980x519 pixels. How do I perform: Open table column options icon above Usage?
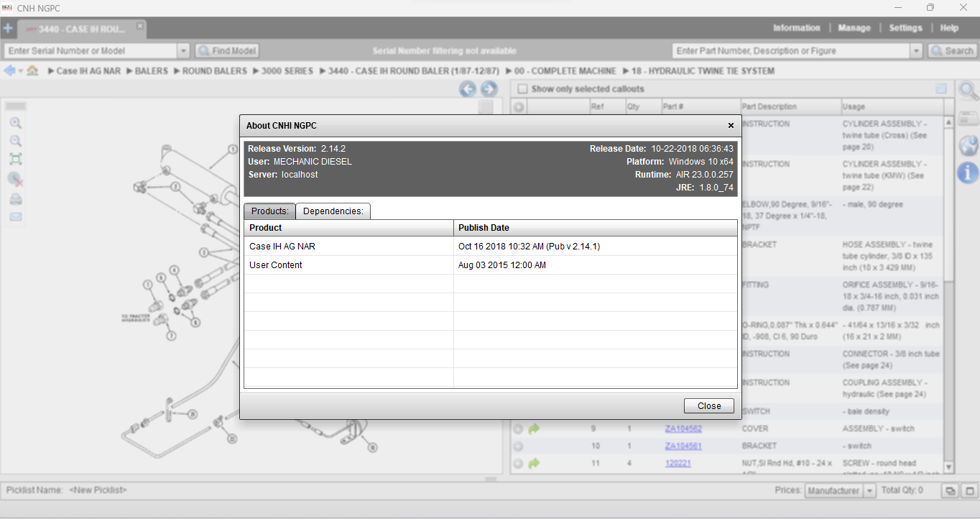941,89
